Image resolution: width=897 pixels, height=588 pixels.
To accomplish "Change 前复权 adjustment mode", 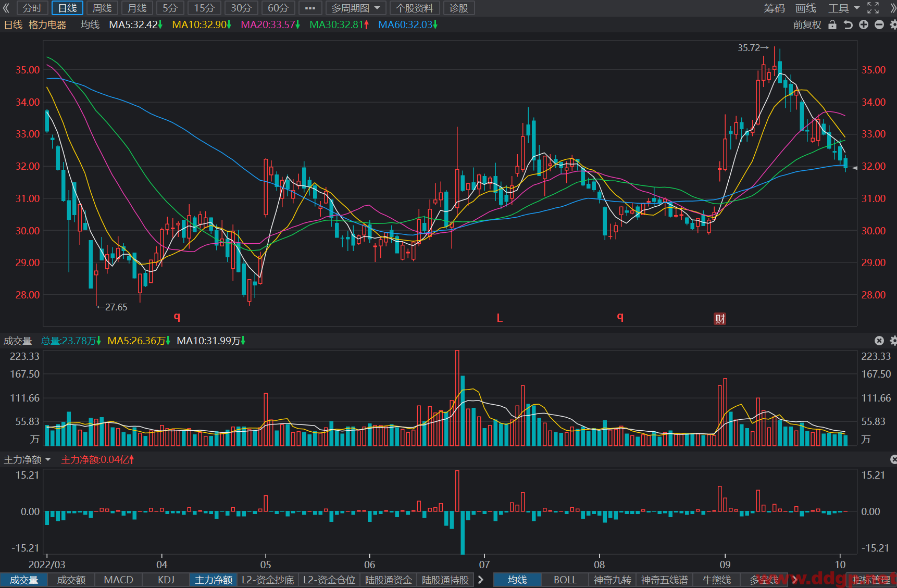I will 807,24.
